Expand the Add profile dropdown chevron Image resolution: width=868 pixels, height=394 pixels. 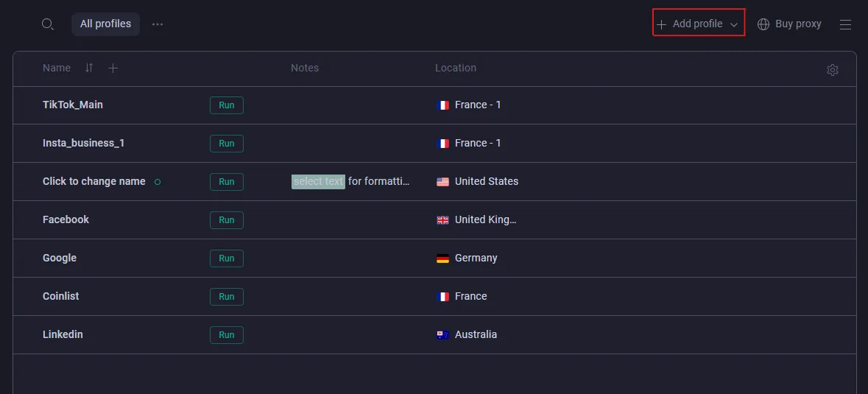pos(734,25)
